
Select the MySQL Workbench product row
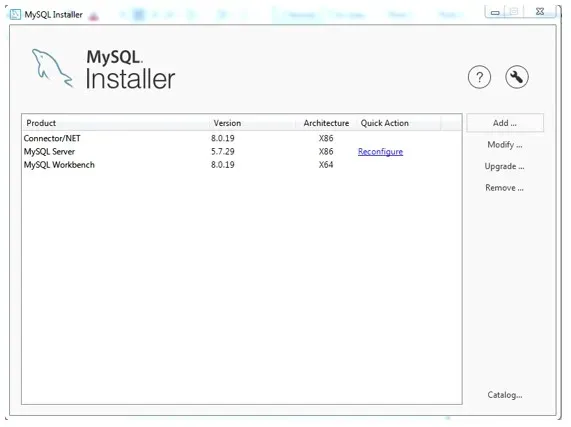241,165
